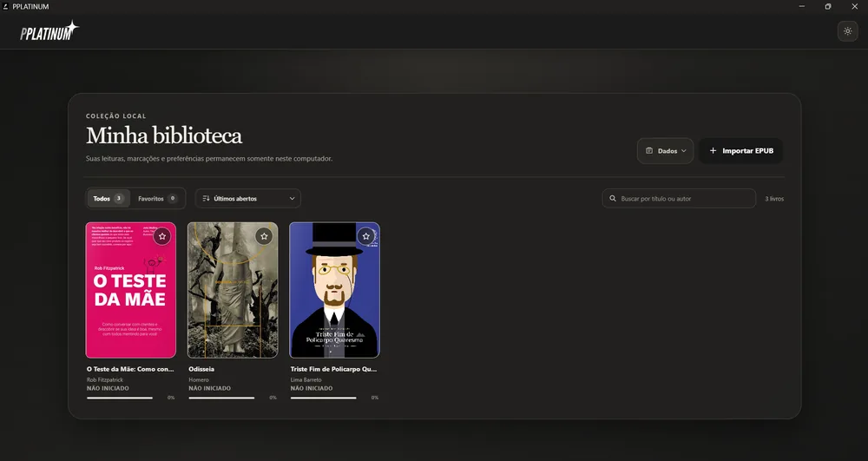Click the progress bar under Triste Fim de Policarpo
The image size is (868, 461).
[323, 398]
